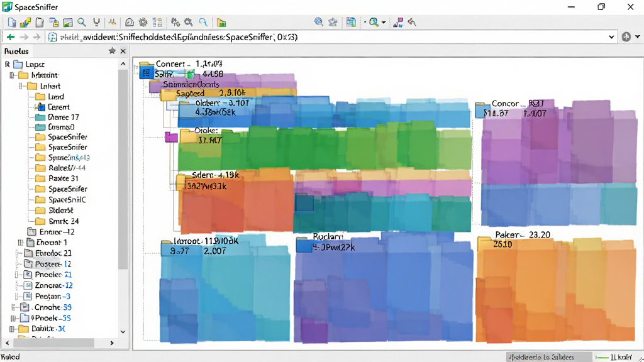Click the round plus button by address bar
This screenshot has width=644, height=362.
click(626, 37)
